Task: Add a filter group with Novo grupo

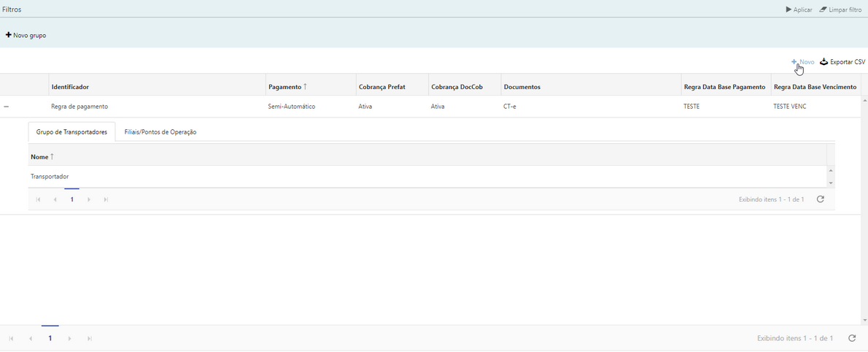Action: coord(26,35)
